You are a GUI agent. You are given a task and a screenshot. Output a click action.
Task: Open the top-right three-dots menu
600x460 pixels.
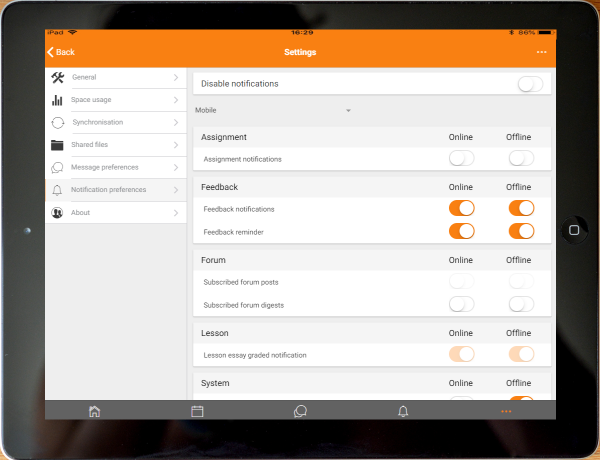tap(542, 52)
